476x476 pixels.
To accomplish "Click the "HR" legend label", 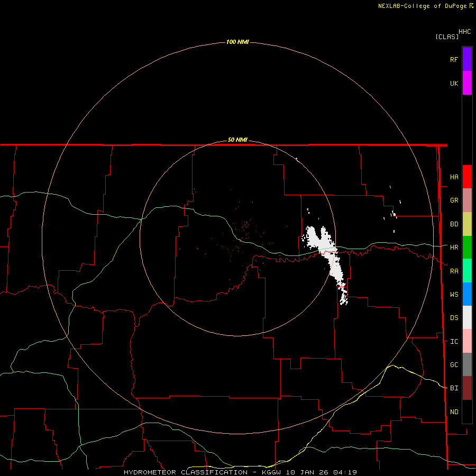I will click(454, 248).
